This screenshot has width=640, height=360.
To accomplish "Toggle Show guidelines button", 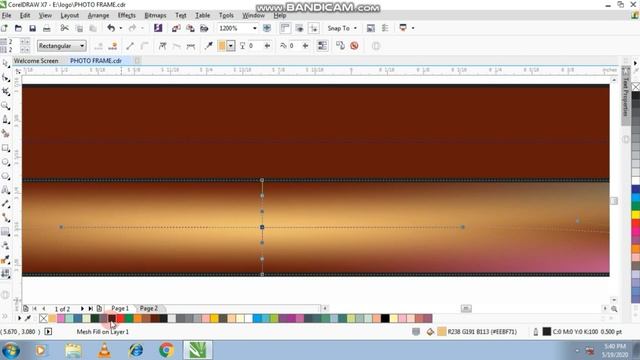I will 313,28.
